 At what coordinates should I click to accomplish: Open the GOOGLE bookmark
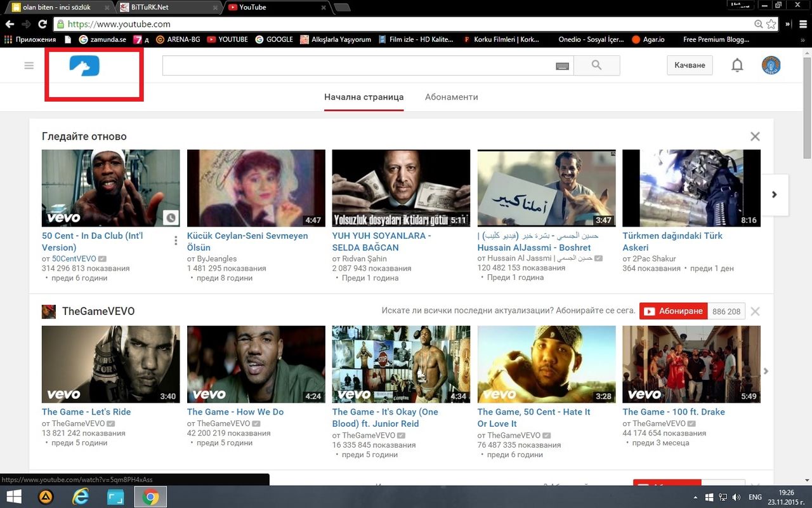(274, 39)
